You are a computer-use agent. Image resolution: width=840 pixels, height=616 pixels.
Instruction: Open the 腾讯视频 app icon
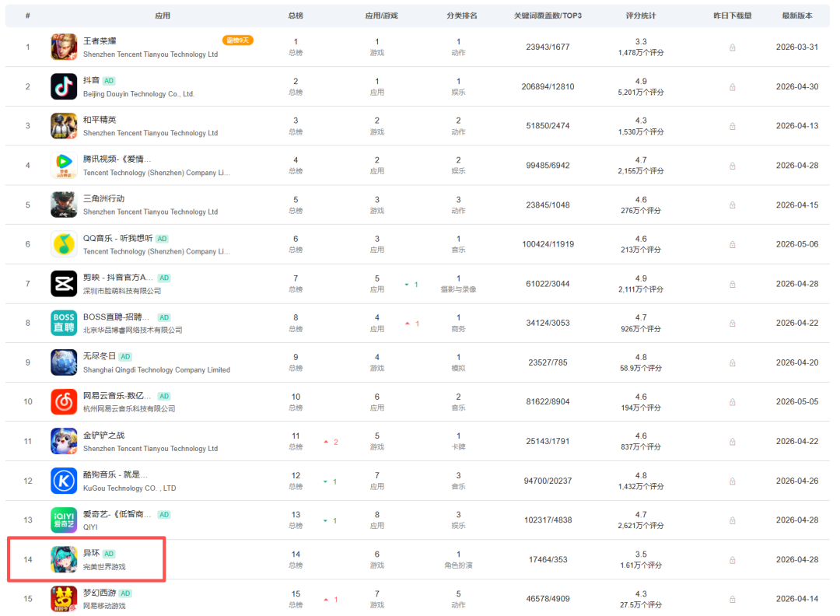pos(64,166)
